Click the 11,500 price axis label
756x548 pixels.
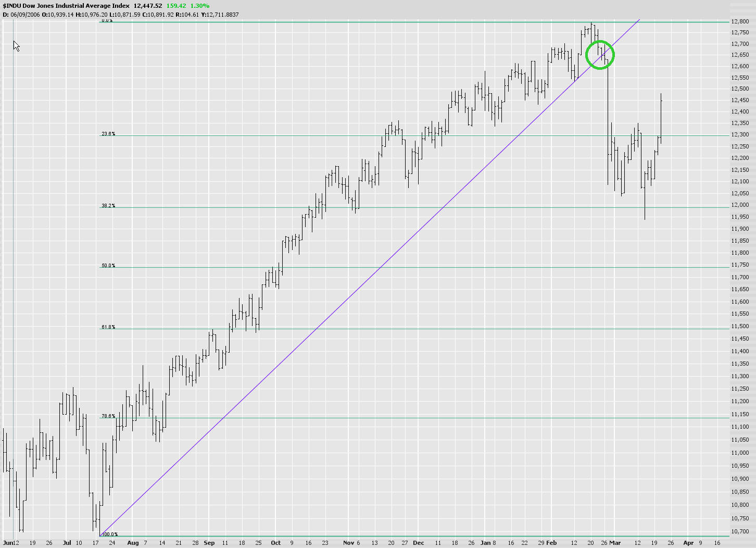coord(740,327)
